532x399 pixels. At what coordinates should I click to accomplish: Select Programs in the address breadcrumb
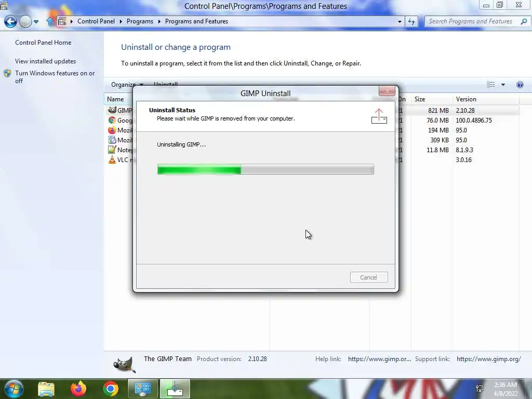click(x=140, y=21)
